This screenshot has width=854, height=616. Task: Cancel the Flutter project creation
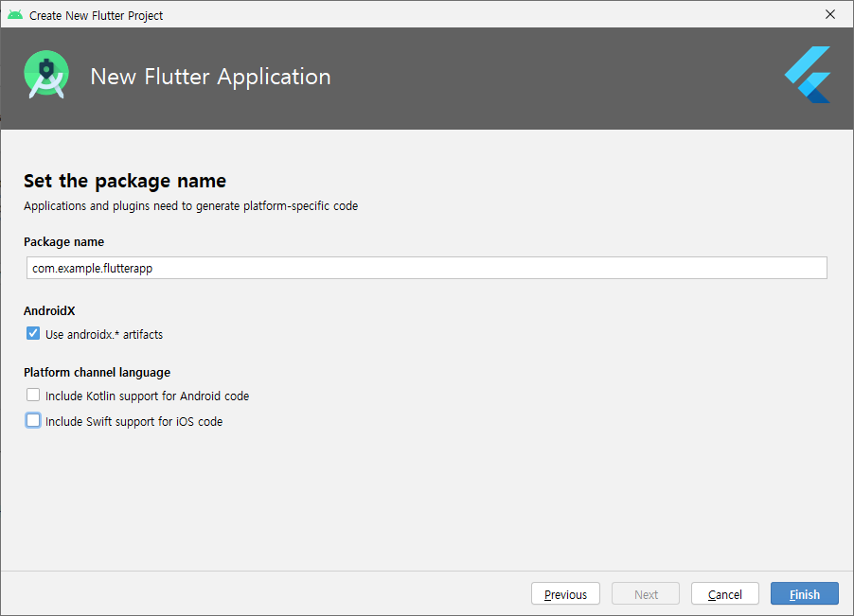tap(725, 593)
